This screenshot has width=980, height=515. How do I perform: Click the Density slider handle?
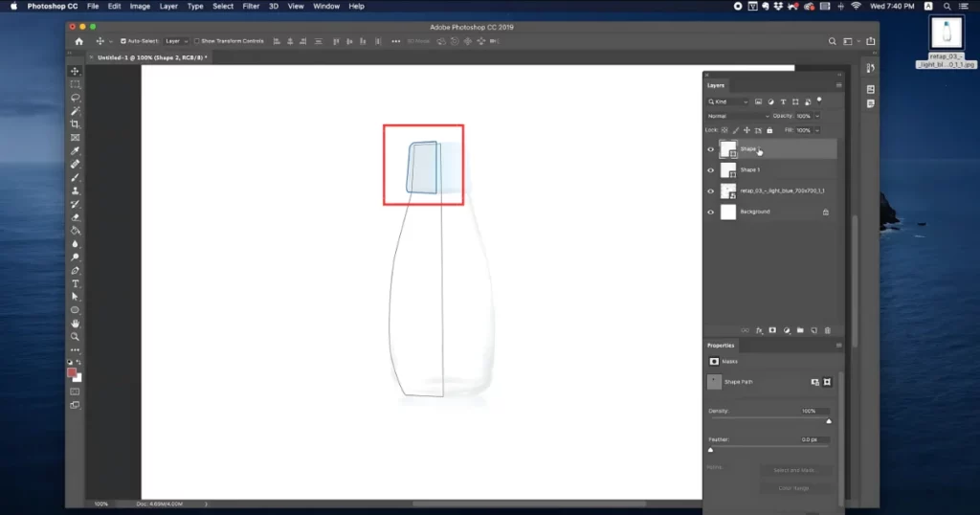[x=829, y=421]
